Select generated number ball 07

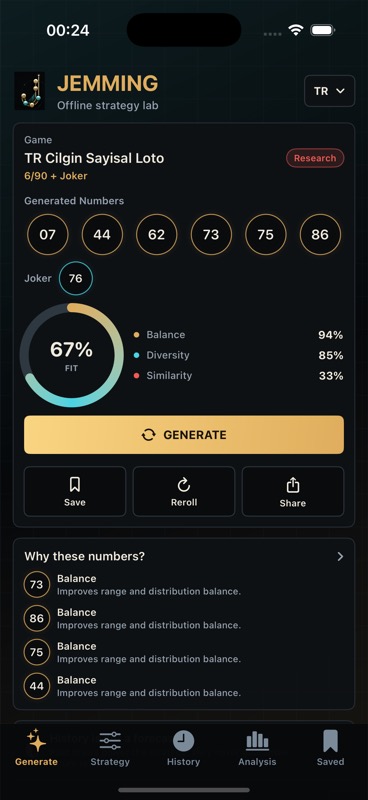47,235
